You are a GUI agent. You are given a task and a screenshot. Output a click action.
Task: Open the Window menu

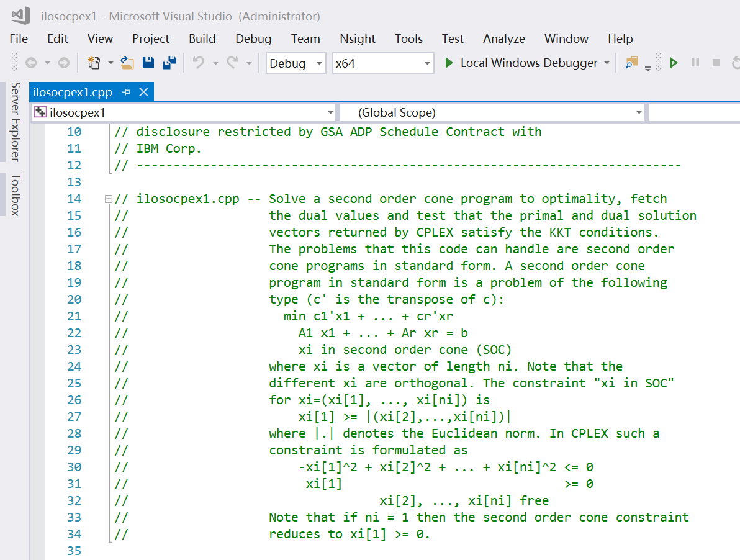(566, 38)
